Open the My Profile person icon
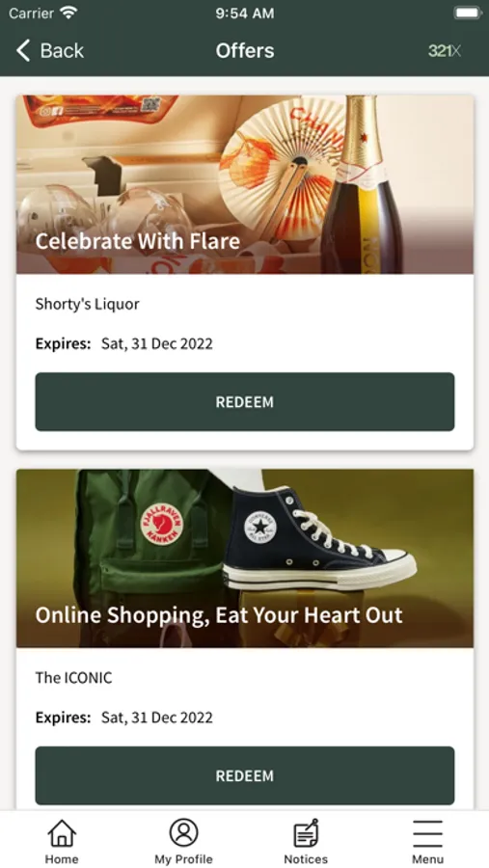Image resolution: width=489 pixels, height=868 pixels. point(183,833)
